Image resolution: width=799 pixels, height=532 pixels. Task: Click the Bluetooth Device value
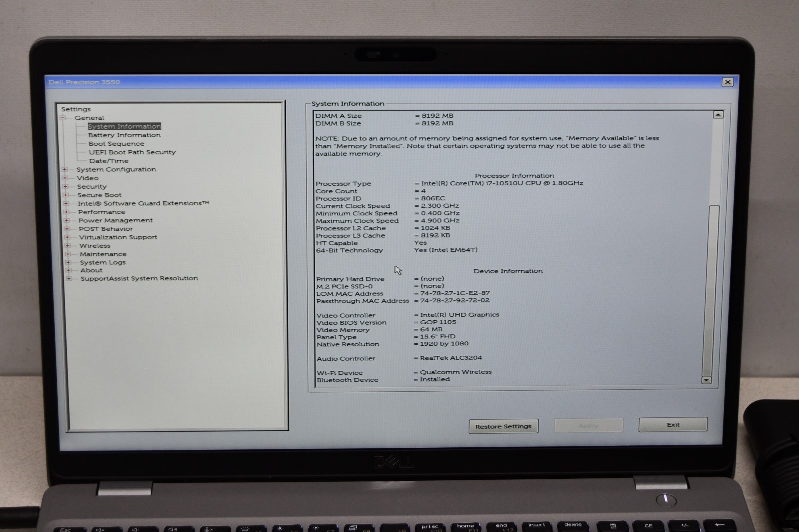pyautogui.click(x=434, y=379)
